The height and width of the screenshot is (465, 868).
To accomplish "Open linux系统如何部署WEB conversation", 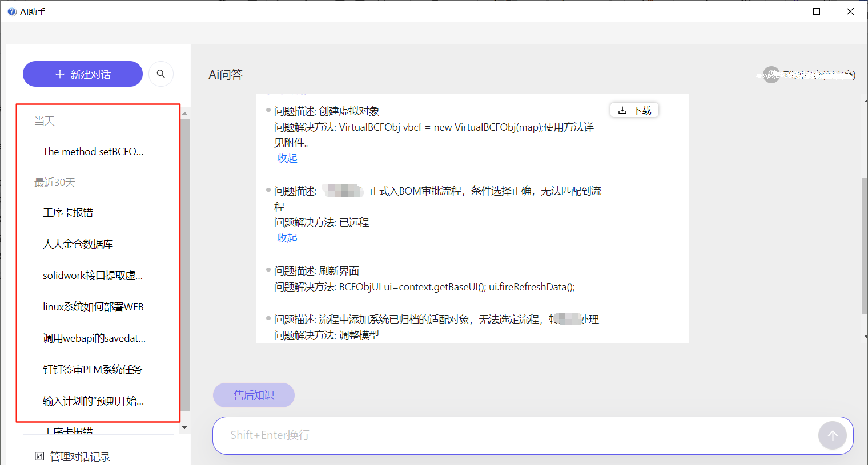I will (x=93, y=307).
